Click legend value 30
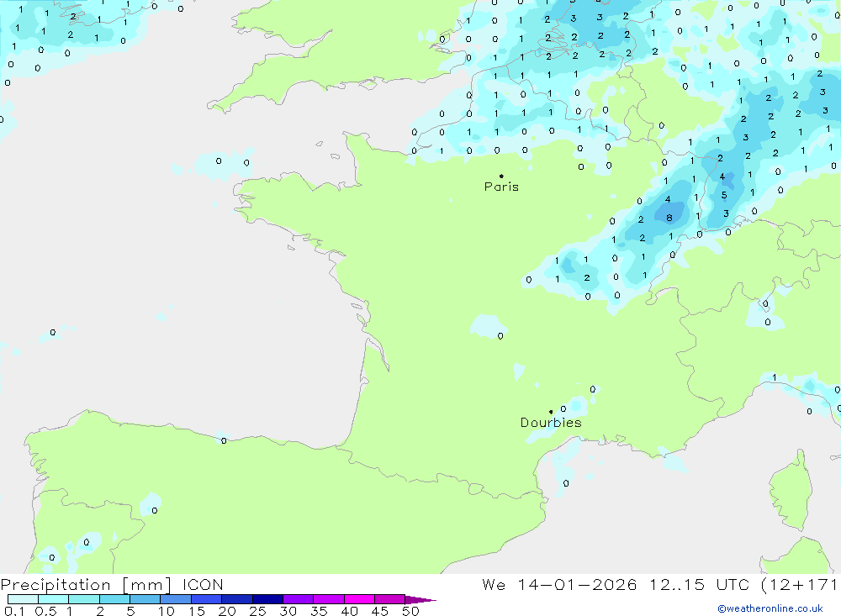This screenshot has height=616, width=841. pyautogui.click(x=288, y=611)
